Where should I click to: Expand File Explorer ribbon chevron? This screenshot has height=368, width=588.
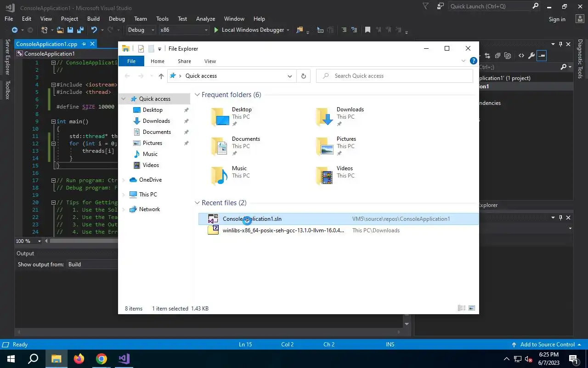point(464,61)
